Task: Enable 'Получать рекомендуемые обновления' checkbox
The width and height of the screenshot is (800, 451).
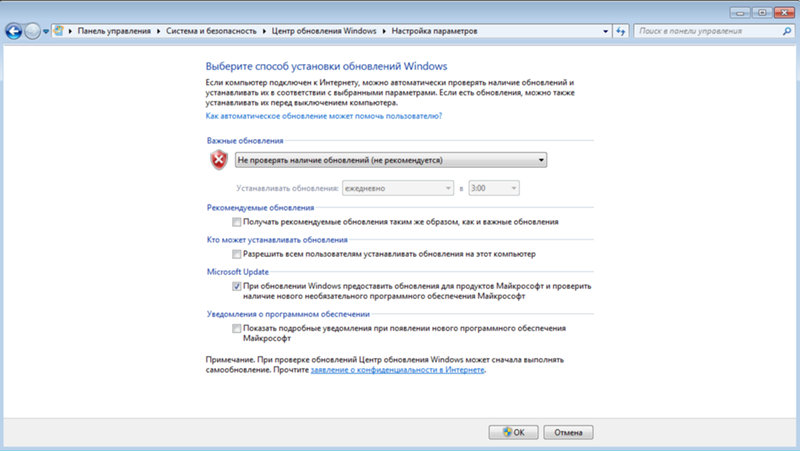Action: 236,222
